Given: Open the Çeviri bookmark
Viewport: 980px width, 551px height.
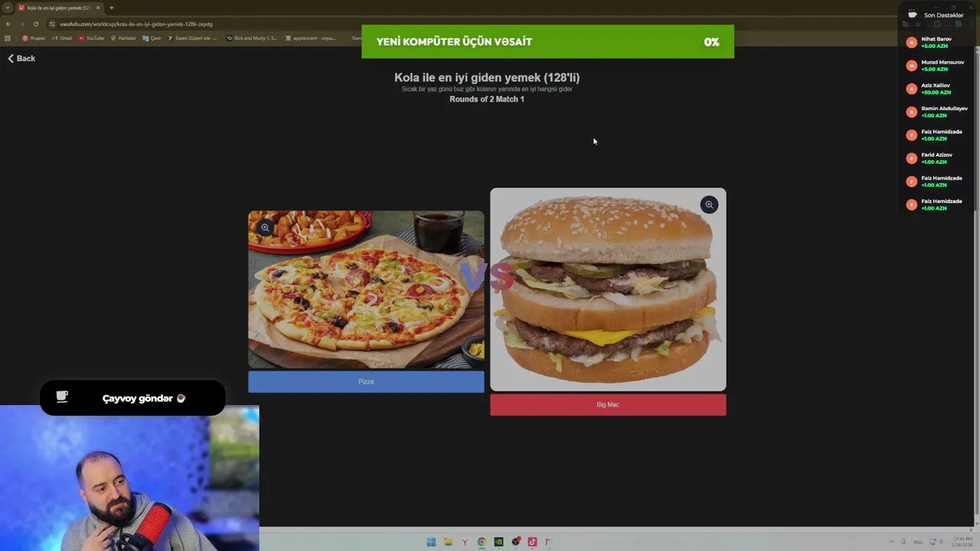Looking at the screenshot, I should pyautogui.click(x=152, y=37).
